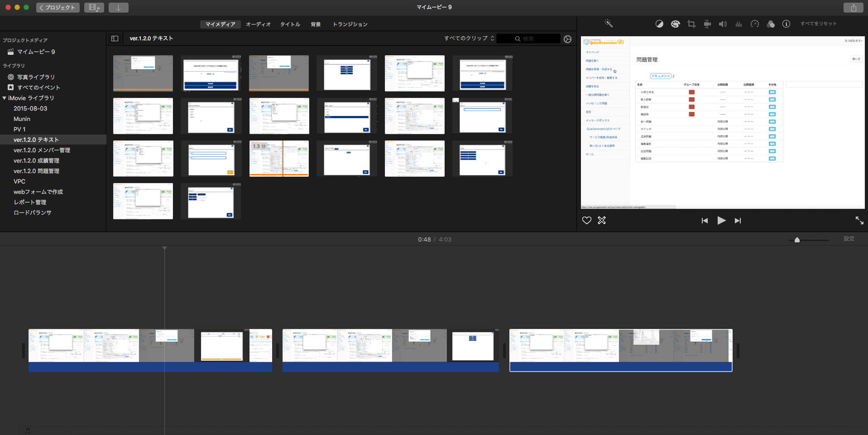This screenshot has width=868, height=435.
Task: Click the すべてをリセット button
Action: (x=818, y=24)
